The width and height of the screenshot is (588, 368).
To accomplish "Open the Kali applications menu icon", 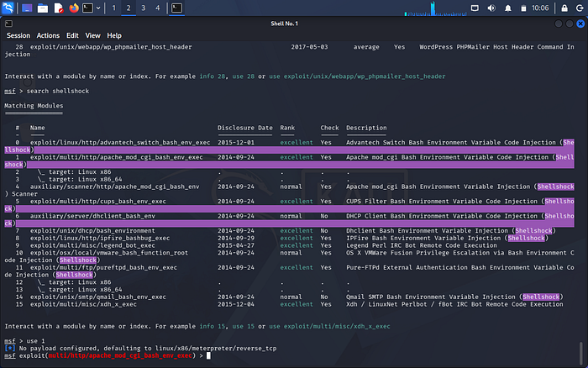I will [8, 8].
